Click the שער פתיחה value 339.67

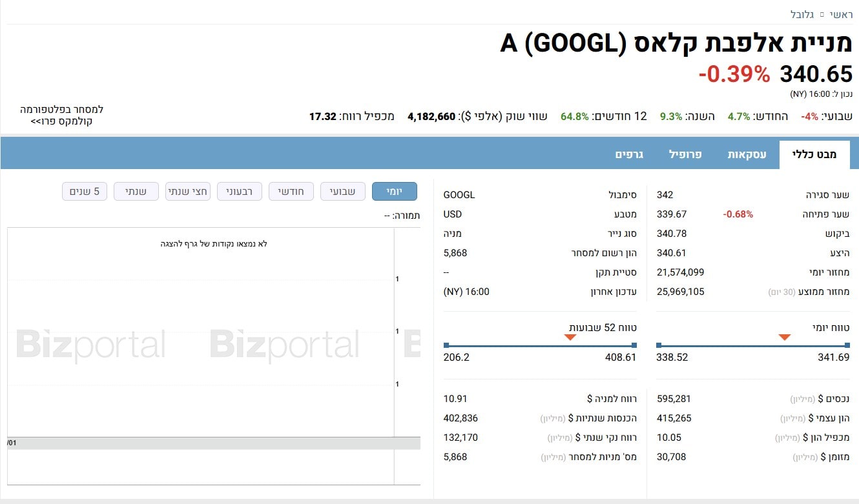[672, 214]
